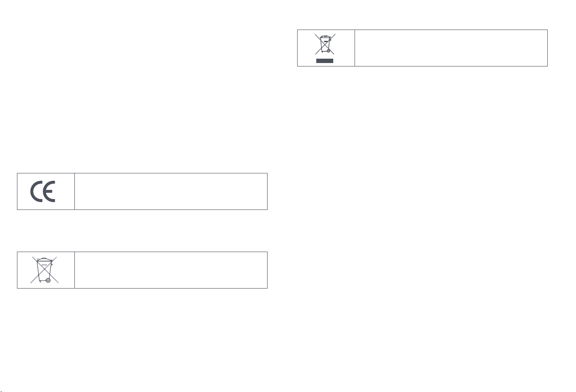
Task: Click the crossed-out wheeled bin without bar
Action: point(45,270)
